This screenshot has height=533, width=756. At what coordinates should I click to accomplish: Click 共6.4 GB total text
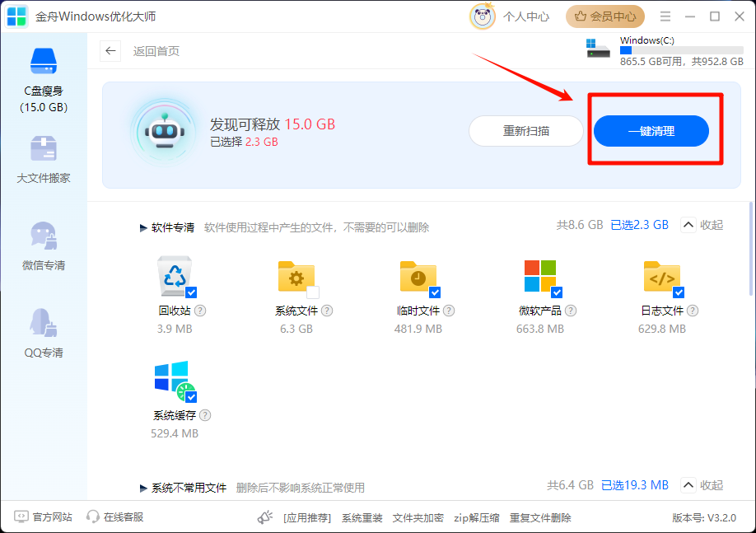pyautogui.click(x=570, y=485)
